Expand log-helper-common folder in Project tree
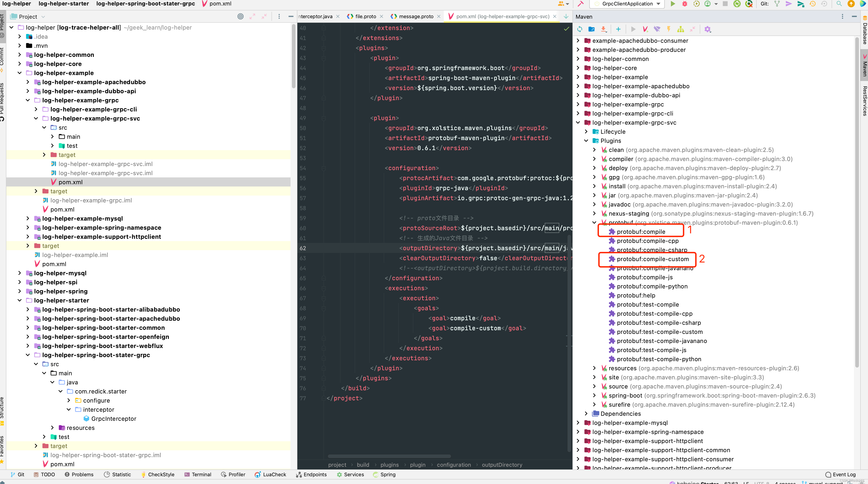This screenshot has width=868, height=484. (20, 55)
